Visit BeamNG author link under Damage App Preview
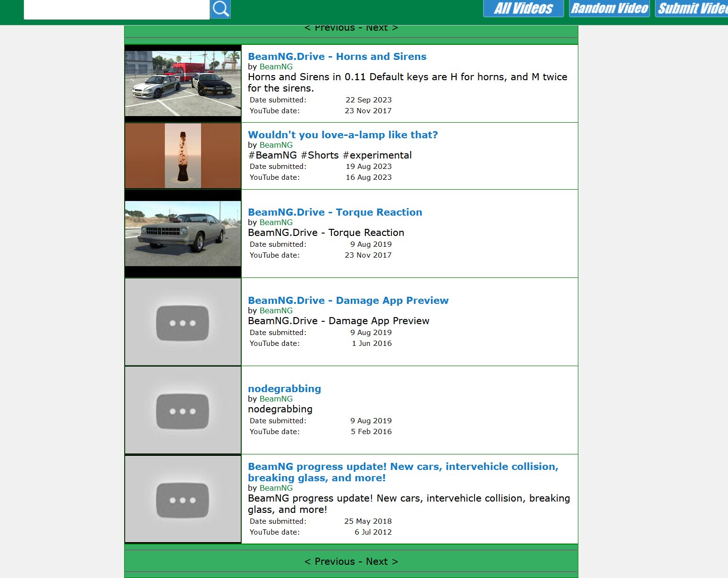Image resolution: width=728 pixels, height=578 pixels. pyautogui.click(x=276, y=311)
